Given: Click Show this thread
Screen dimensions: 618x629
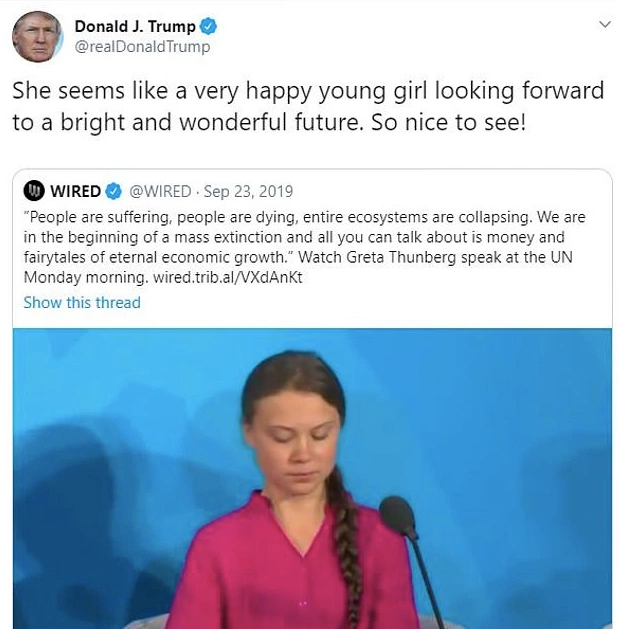Looking at the screenshot, I should tap(82, 302).
